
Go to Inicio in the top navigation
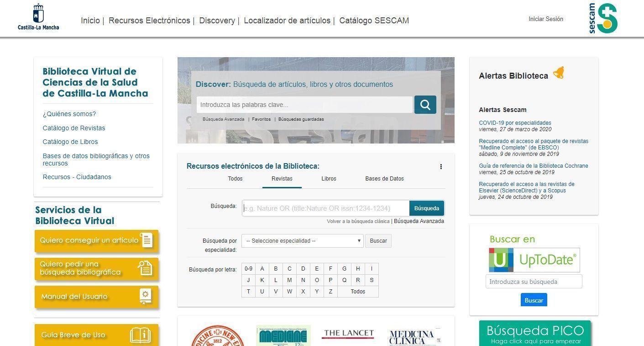tap(90, 21)
